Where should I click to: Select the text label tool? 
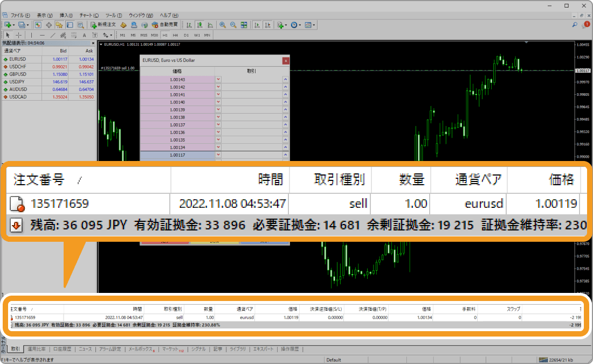click(95, 35)
